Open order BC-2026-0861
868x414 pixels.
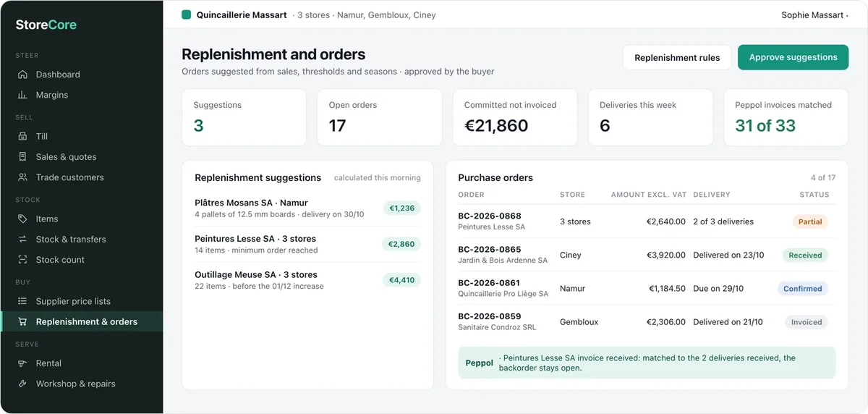pos(490,283)
